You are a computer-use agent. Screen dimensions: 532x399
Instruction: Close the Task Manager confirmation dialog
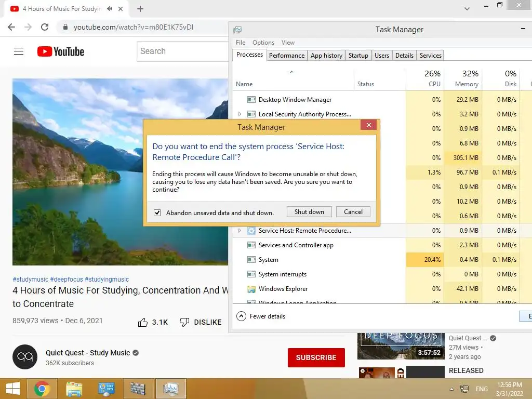(368, 125)
